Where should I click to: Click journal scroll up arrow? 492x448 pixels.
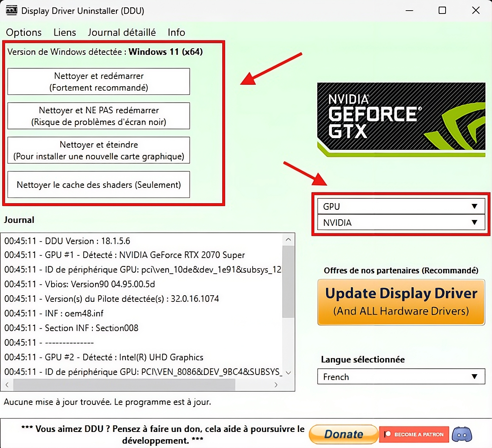tap(288, 240)
